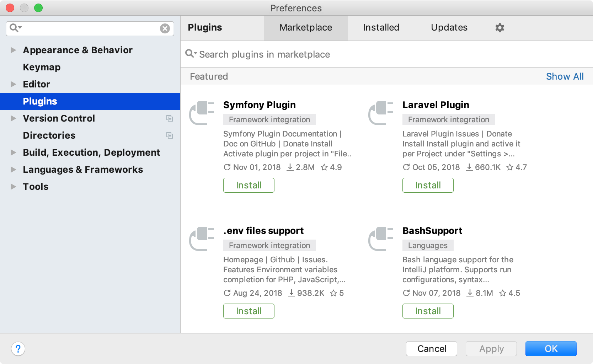Click the Symfony Nov 01, 2018 update icon

(227, 167)
